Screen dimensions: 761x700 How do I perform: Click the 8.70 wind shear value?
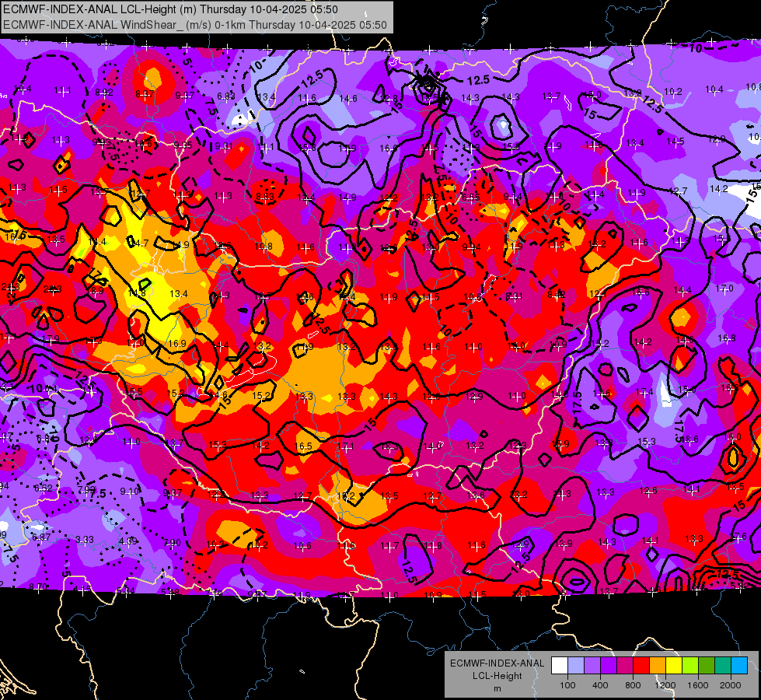click(38, 586)
